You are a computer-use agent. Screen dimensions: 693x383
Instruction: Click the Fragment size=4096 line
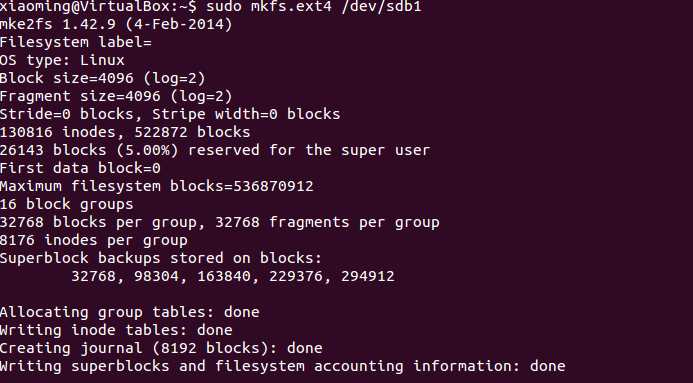[x=116, y=96]
